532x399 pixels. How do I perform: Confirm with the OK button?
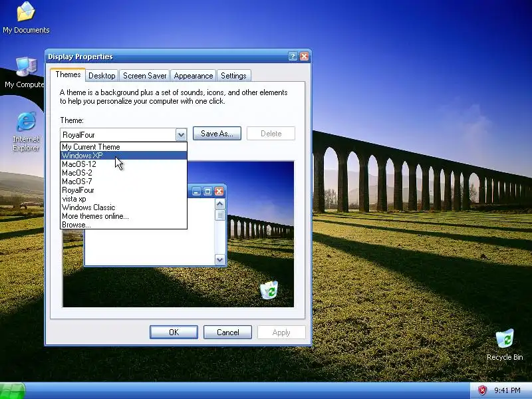tap(174, 332)
